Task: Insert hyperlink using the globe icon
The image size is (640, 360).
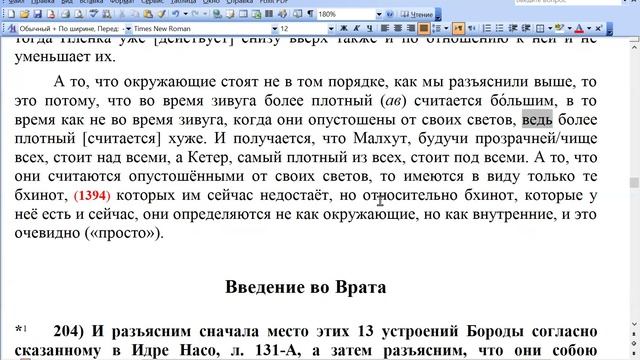Action: pos(217,14)
